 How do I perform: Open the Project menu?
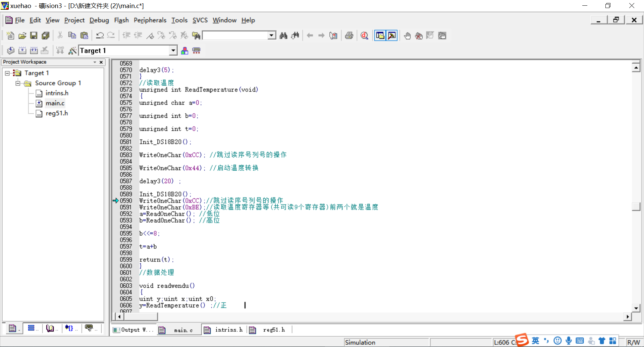point(74,20)
